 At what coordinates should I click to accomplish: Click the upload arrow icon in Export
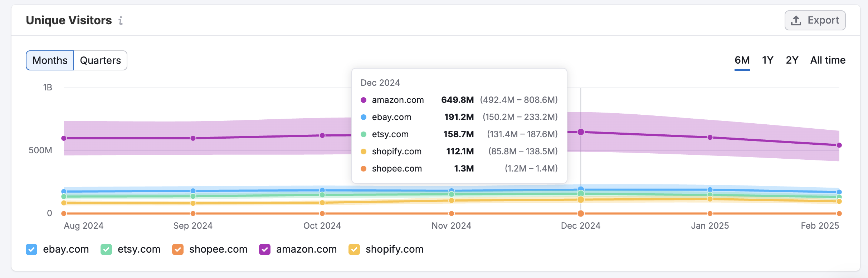(x=796, y=20)
